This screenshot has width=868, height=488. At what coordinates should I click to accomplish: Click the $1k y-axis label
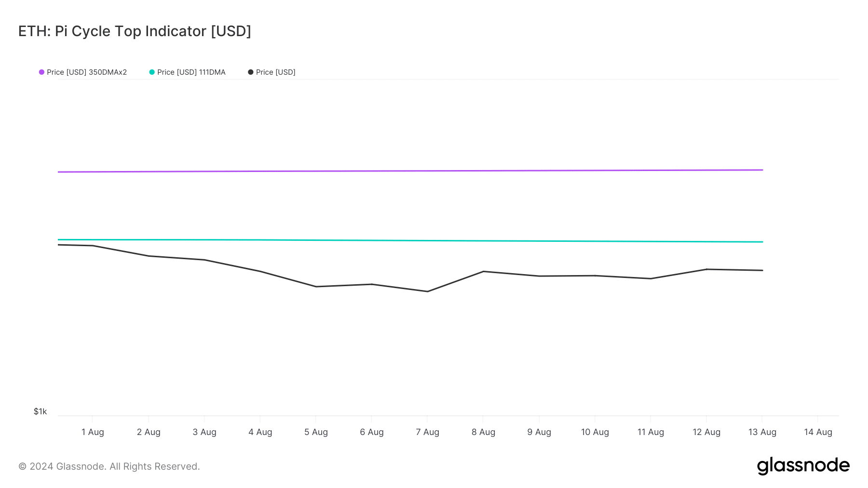pyautogui.click(x=40, y=411)
